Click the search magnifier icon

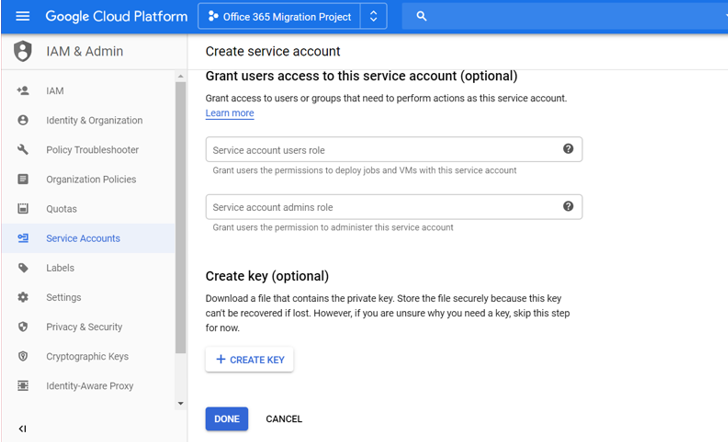[422, 17]
